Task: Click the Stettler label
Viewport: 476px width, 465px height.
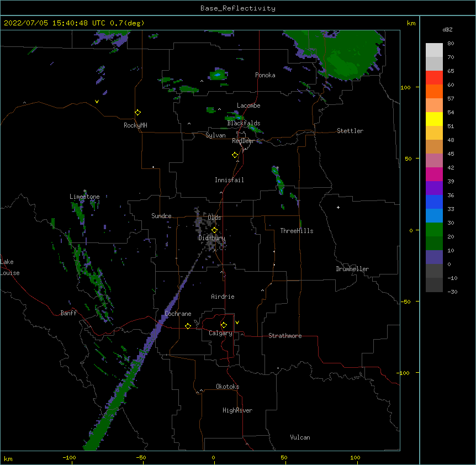Action: click(x=350, y=131)
